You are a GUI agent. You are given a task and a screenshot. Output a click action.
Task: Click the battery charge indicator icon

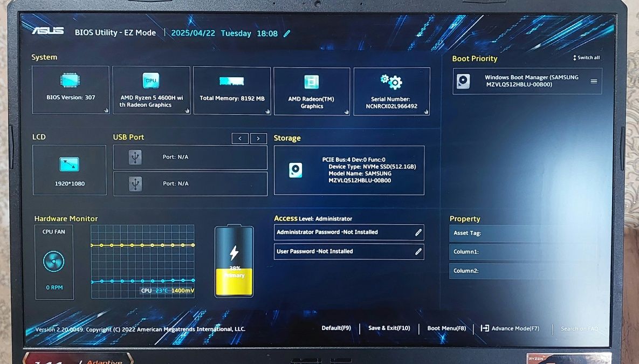coord(234,261)
